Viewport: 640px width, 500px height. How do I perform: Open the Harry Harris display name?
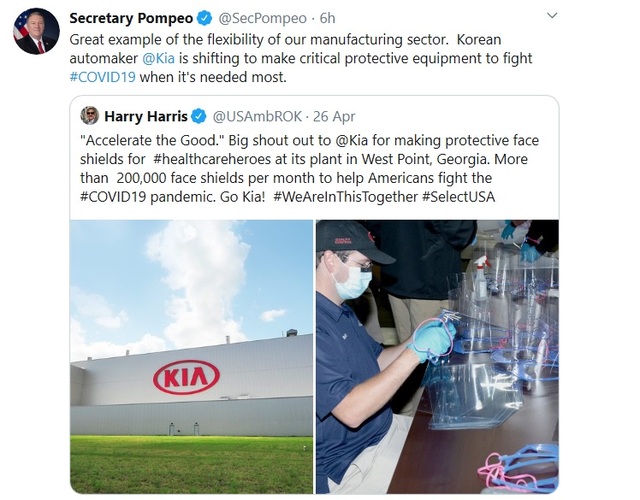click(146, 116)
